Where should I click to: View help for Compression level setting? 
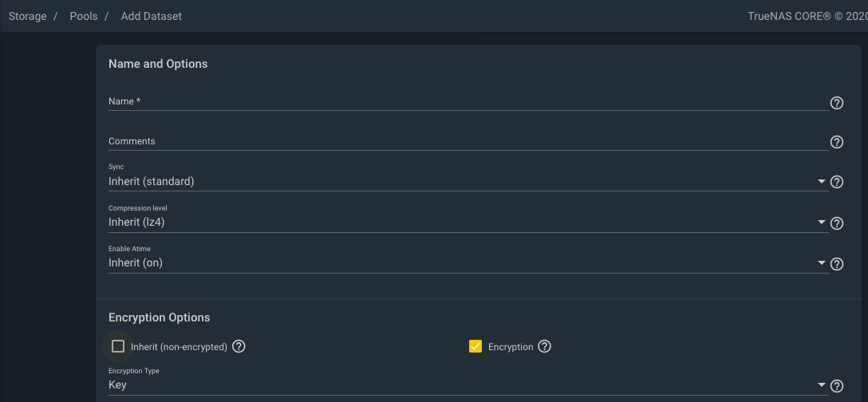pos(837,223)
